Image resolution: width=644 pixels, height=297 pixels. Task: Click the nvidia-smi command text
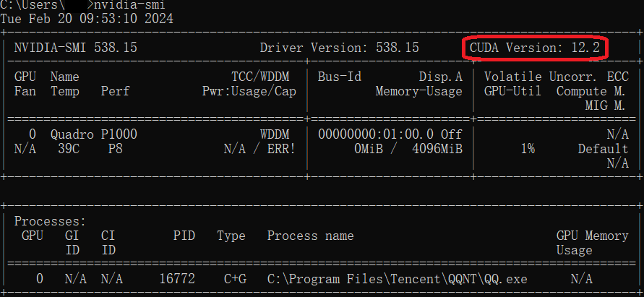[132, 5]
